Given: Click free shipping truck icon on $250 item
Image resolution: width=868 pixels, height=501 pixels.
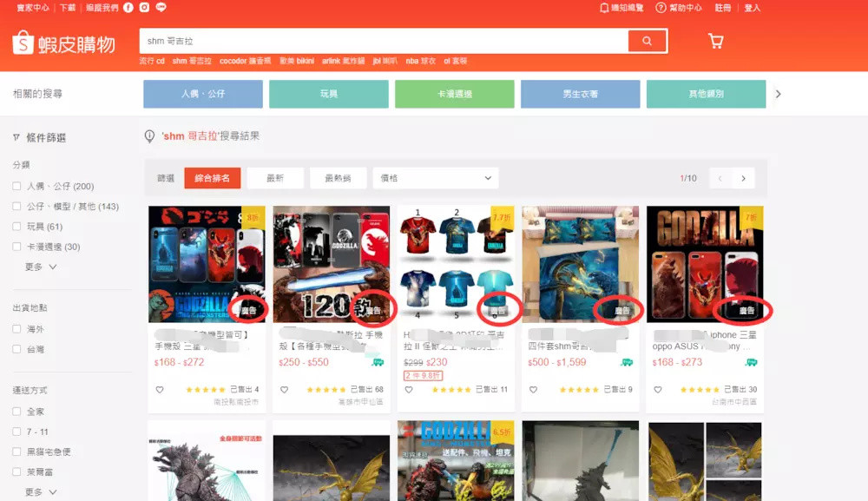Looking at the screenshot, I should [378, 363].
